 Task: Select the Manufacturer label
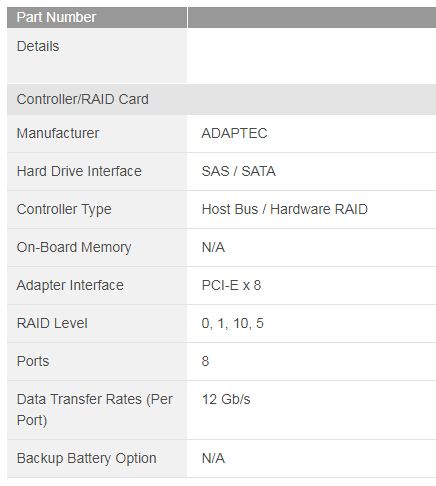tap(58, 133)
